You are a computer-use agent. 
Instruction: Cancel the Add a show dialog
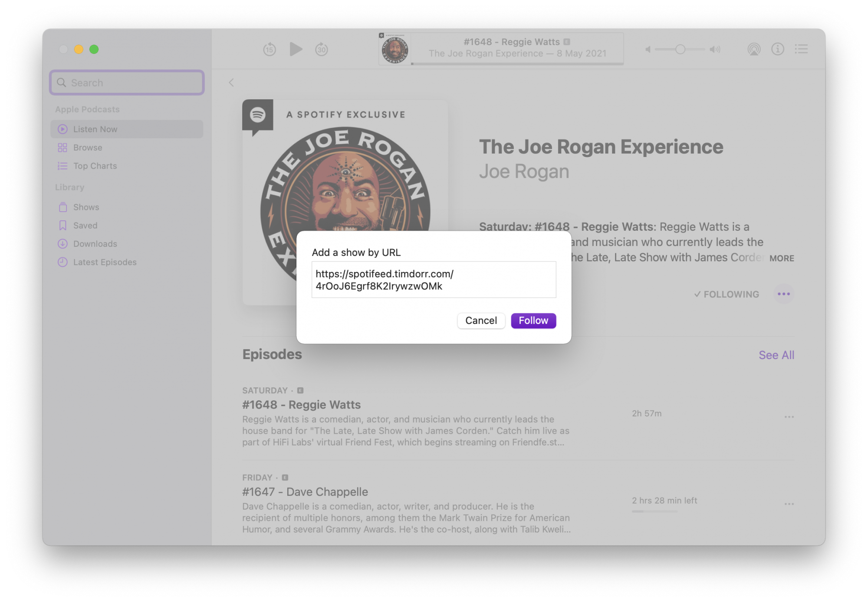coord(481,321)
